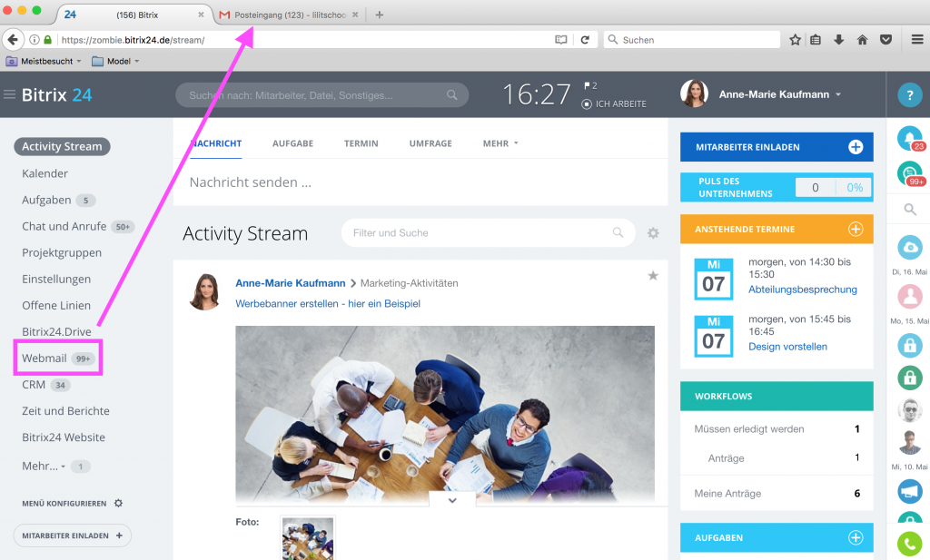Click the magnifier in the right sidebar

tap(910, 209)
